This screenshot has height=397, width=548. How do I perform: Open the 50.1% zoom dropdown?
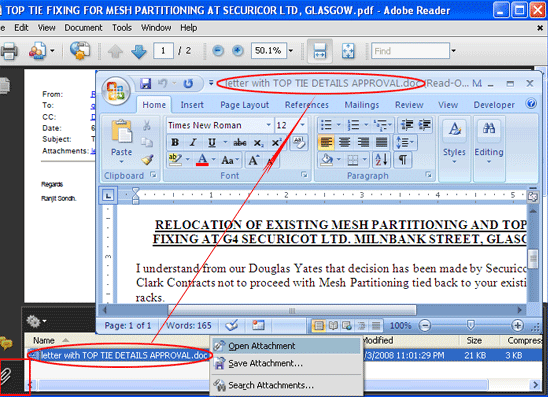click(x=290, y=51)
